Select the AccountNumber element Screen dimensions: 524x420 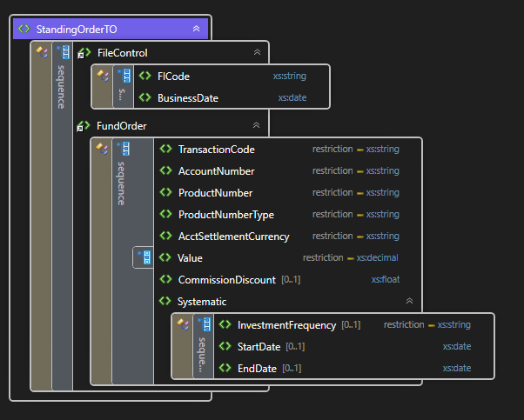pyautogui.click(x=216, y=171)
